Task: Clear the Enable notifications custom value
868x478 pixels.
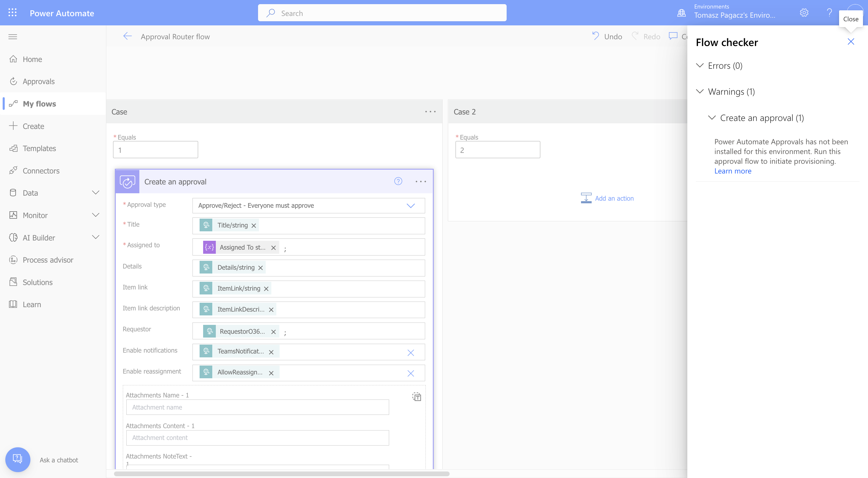Action: 410,352
